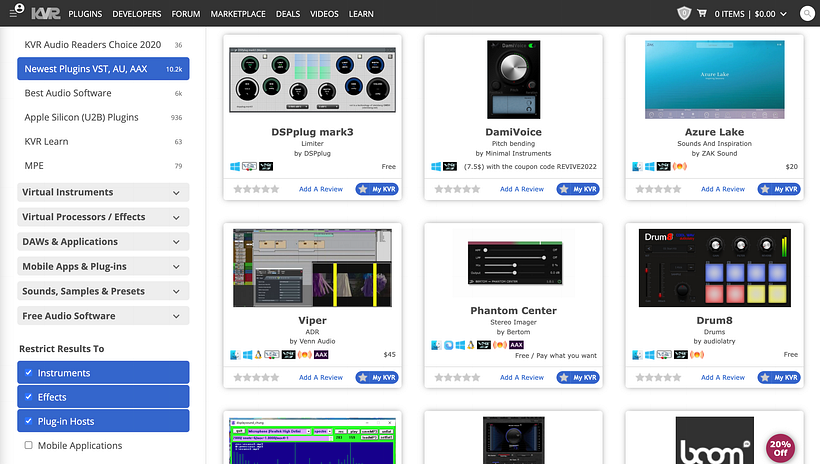Add Drum8 to My KVR
Screen dimensions: 820x464
[779, 377]
